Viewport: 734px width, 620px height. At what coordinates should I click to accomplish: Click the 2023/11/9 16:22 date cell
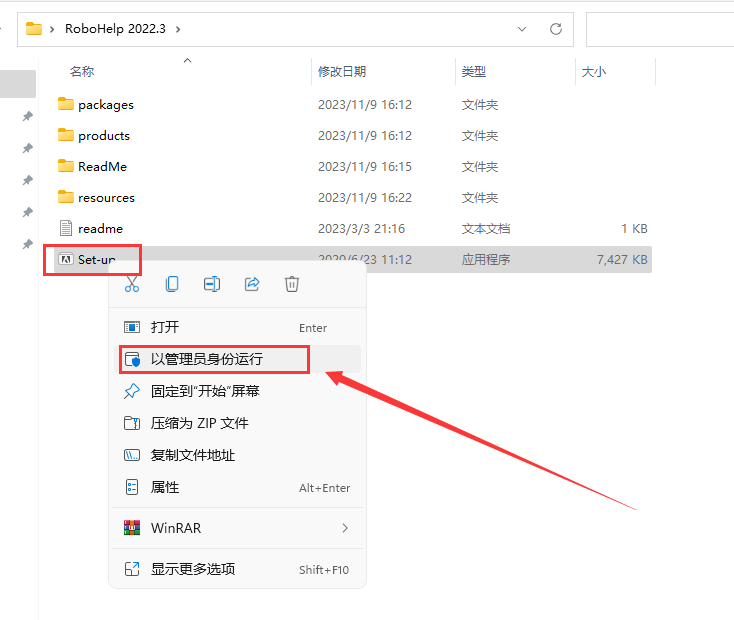pos(365,198)
